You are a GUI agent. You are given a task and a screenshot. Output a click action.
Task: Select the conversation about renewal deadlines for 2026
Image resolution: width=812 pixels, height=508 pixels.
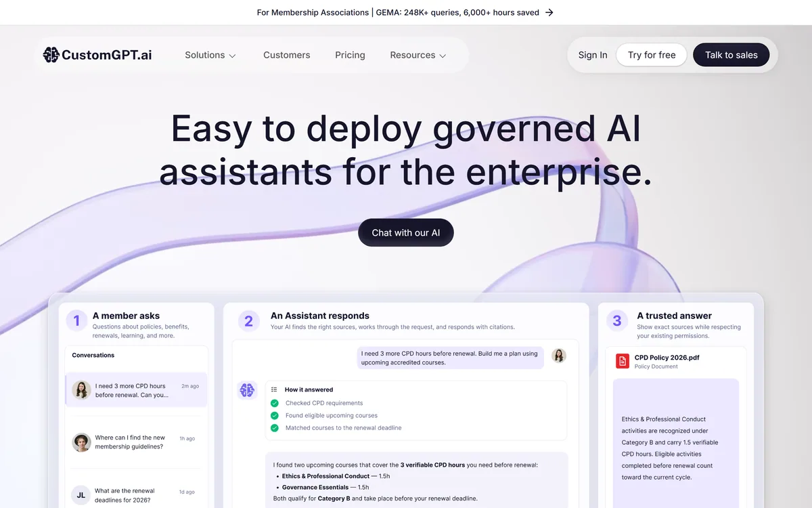pyautogui.click(x=136, y=495)
